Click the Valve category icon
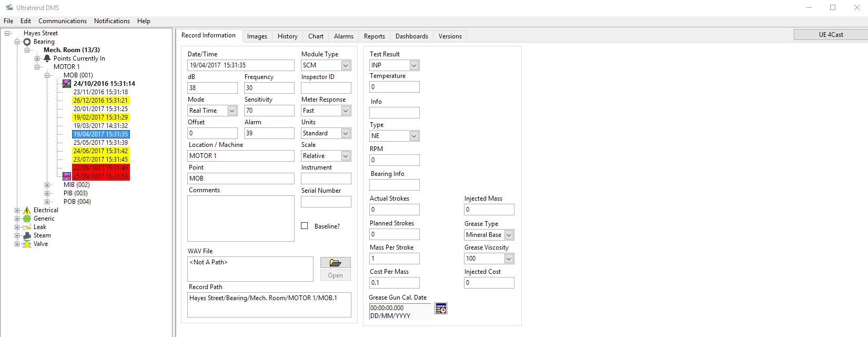Viewport: 868px width, 337px height. [27, 244]
